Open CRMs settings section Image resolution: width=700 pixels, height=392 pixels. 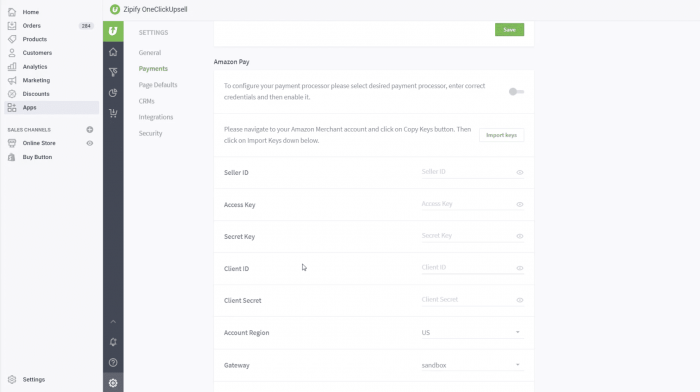pos(146,101)
